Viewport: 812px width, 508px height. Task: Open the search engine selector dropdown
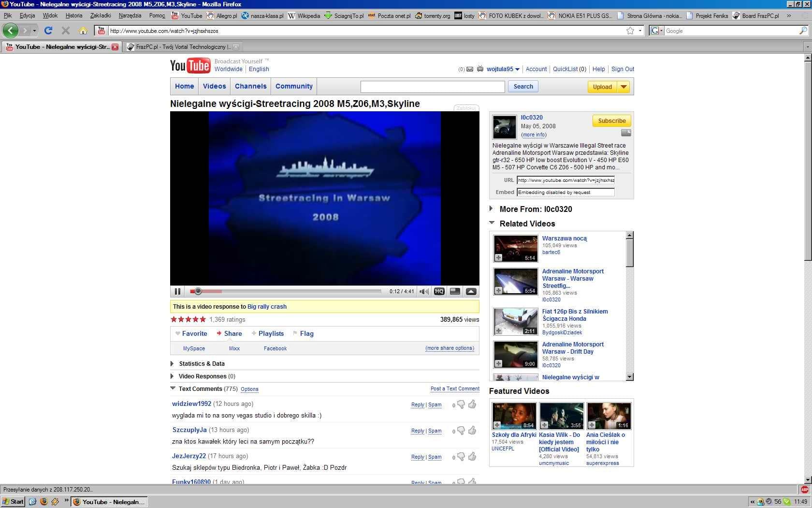tap(656, 30)
